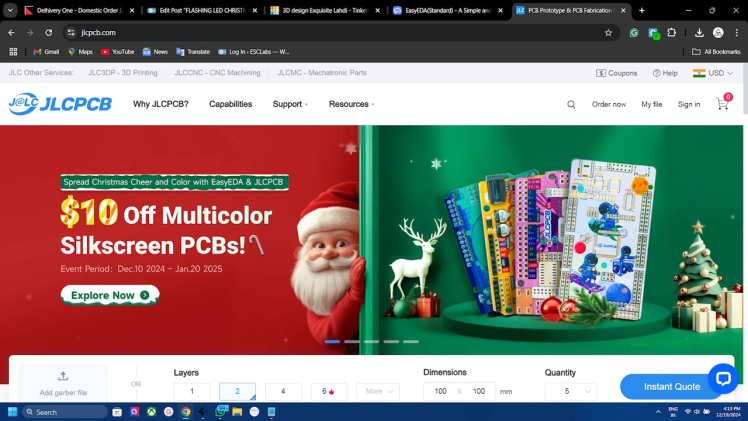Image resolution: width=748 pixels, height=421 pixels.
Task: Expand the More layers dropdown
Action: 378,391
